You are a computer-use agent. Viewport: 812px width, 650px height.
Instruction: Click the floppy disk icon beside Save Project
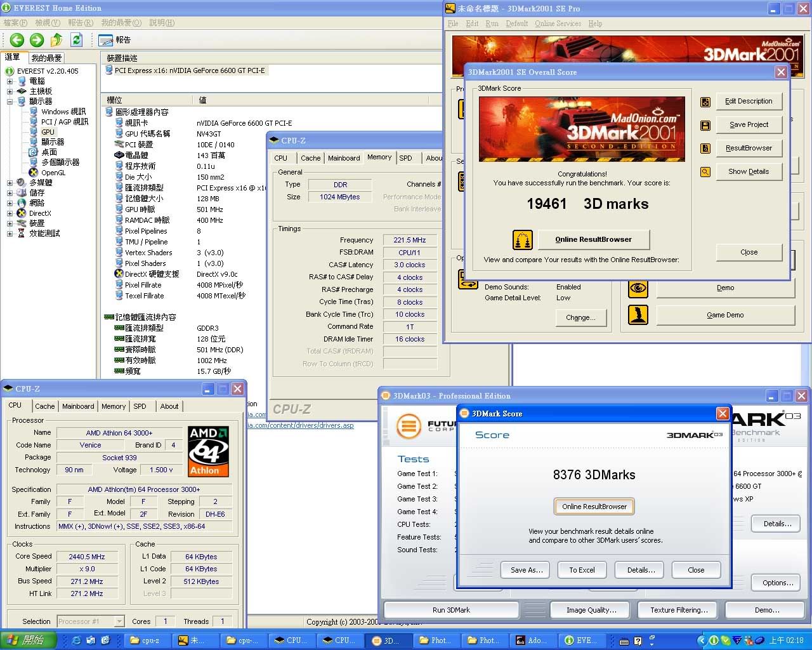pos(705,125)
